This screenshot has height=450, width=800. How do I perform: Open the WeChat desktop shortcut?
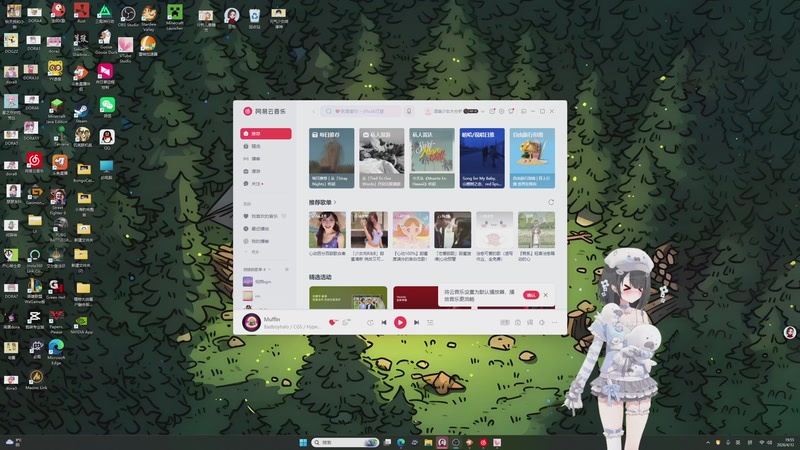[x=107, y=108]
